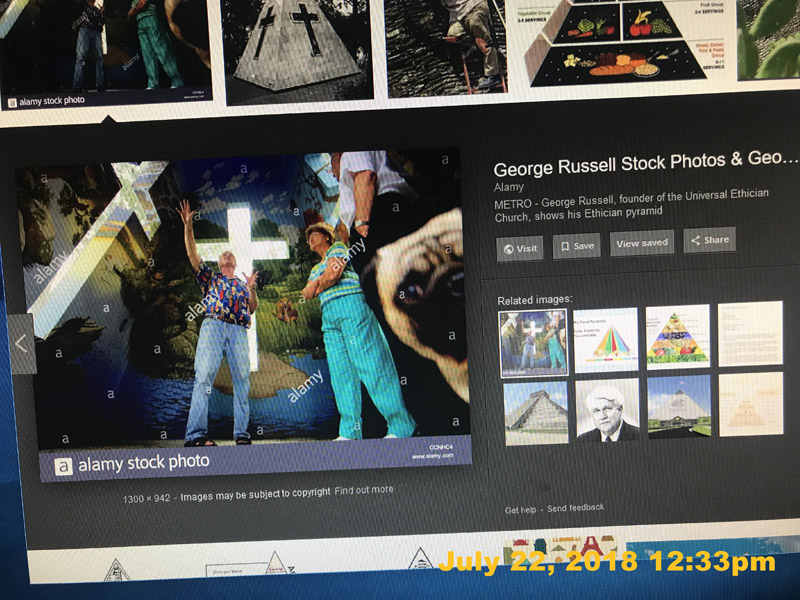Screen dimensions: 800x600
Task: Open top result thumbnail of pyramid with crosses
Action: (298, 50)
